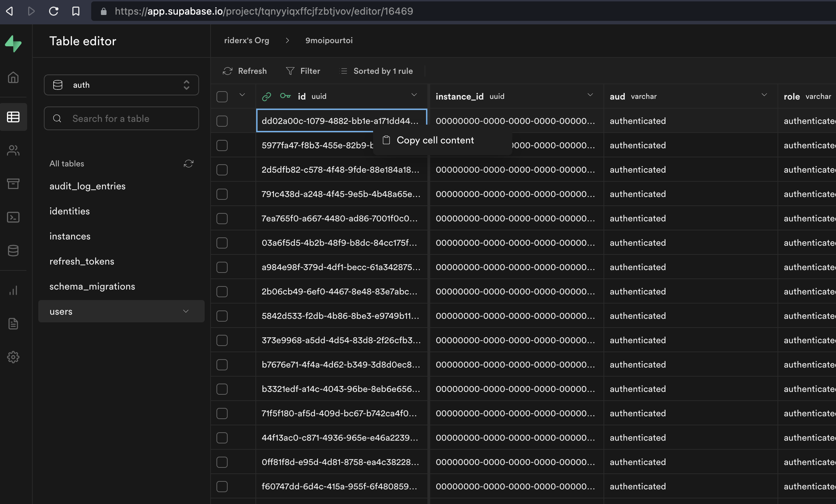Open the Filter button
Viewport: 836px width, 504px height.
[x=303, y=71]
